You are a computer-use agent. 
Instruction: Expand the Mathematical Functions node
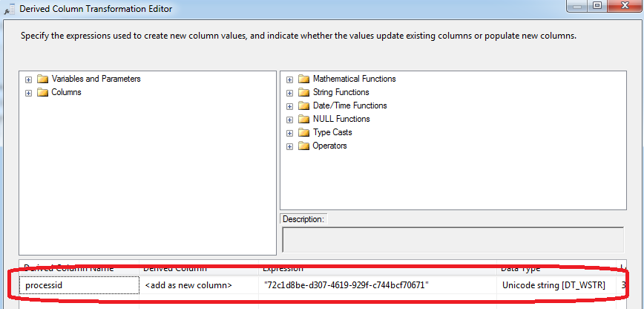pos(289,79)
